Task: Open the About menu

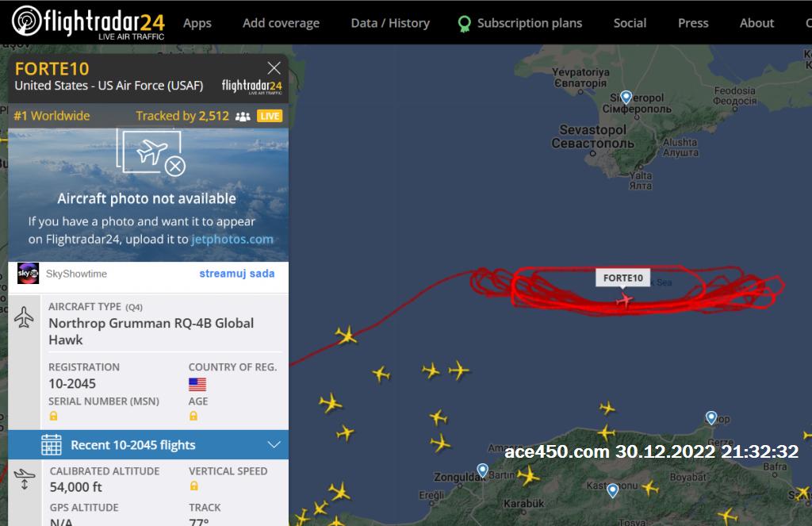Action: click(756, 23)
